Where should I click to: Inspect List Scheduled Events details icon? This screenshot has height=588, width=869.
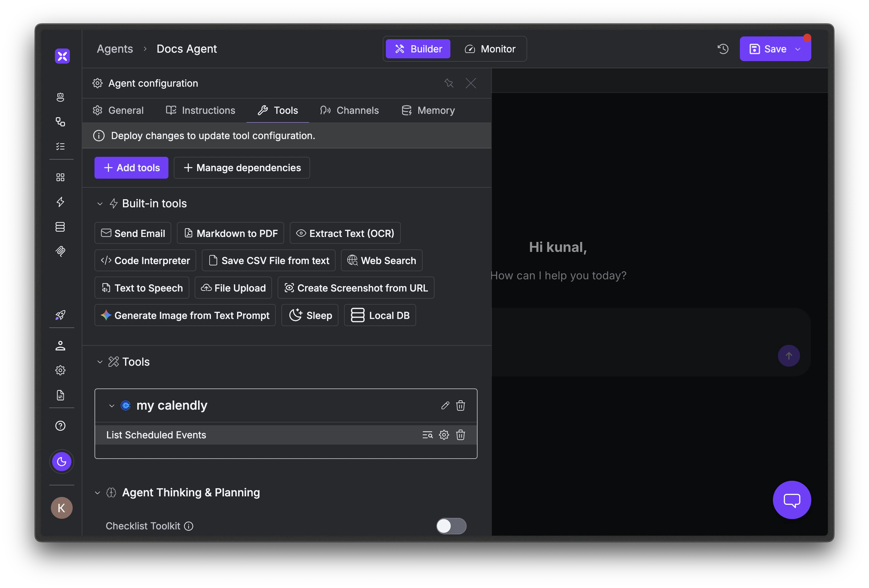pos(427,435)
